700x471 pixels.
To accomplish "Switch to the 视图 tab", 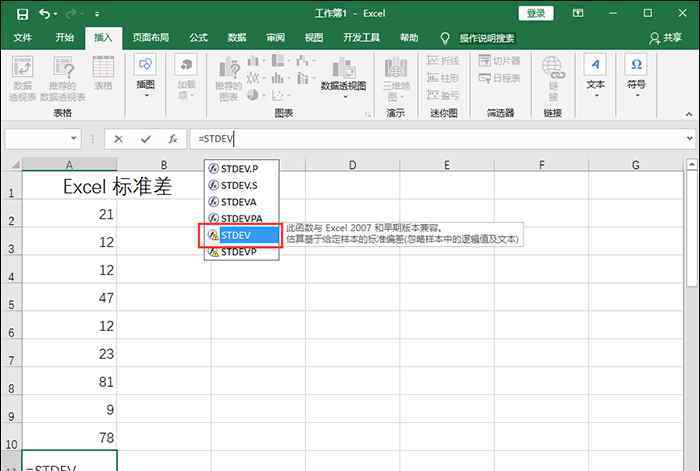I will [314, 38].
